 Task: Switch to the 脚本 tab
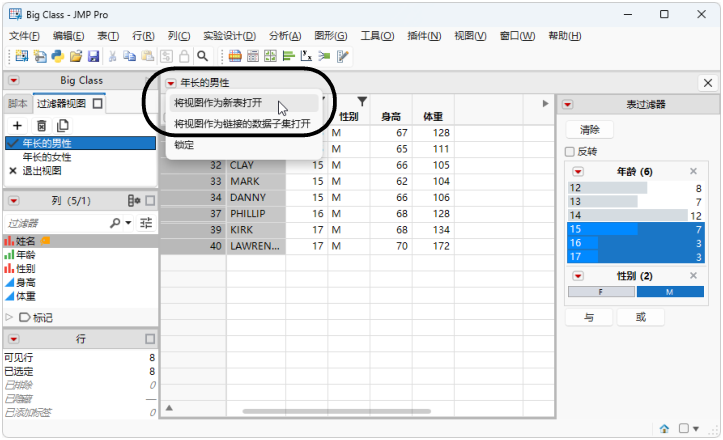18,104
